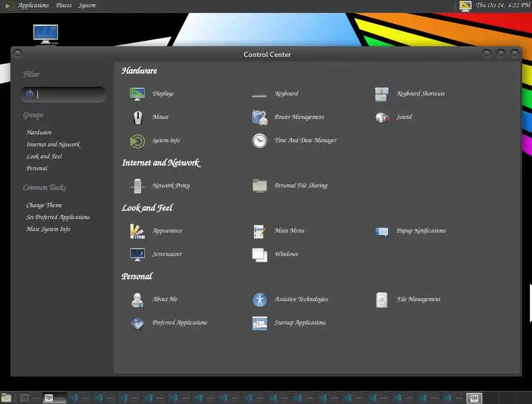Click the computer icon on the desktop
532x404 pixels.
(x=46, y=34)
